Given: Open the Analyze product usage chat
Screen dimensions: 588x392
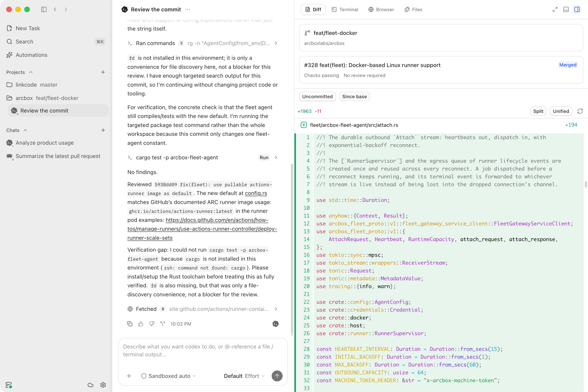Looking at the screenshot, I should 56,143.
